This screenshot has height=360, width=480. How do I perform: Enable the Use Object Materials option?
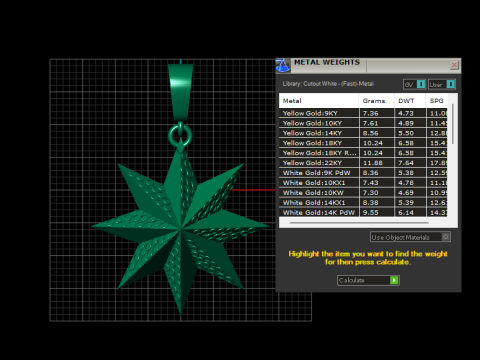[410, 237]
